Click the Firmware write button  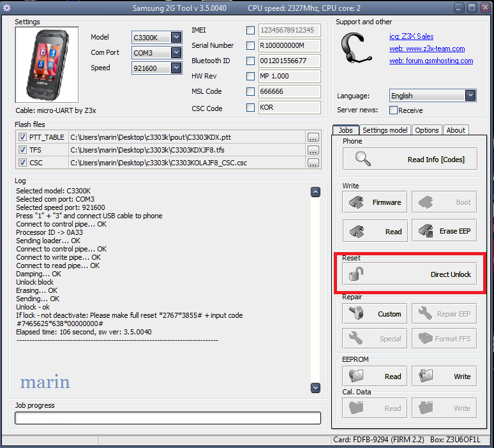click(x=374, y=202)
